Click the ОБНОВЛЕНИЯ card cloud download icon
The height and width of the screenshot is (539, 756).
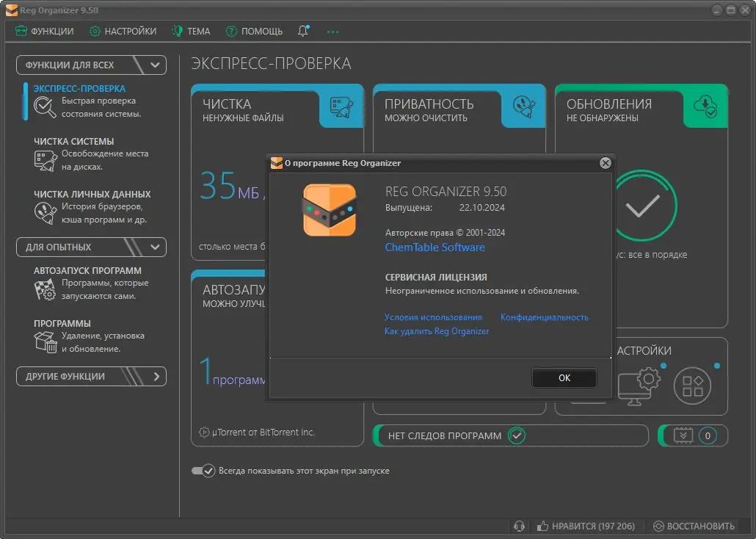(705, 106)
